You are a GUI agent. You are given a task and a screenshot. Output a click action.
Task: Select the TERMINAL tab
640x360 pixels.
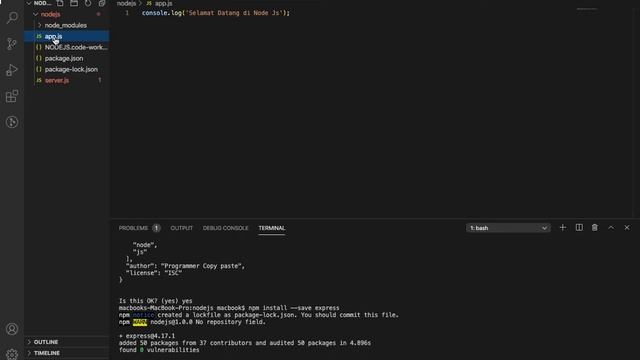272,228
